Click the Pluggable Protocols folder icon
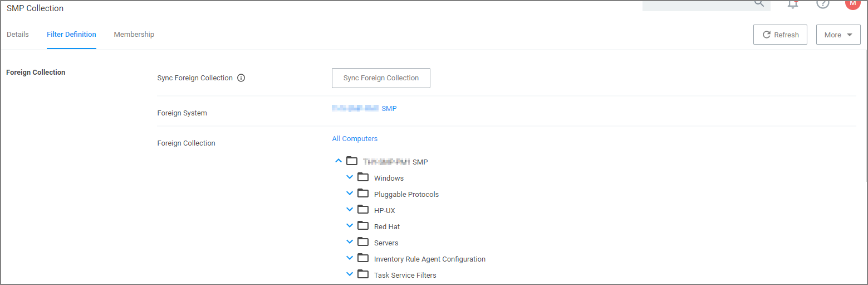The width and height of the screenshot is (868, 285). [363, 194]
